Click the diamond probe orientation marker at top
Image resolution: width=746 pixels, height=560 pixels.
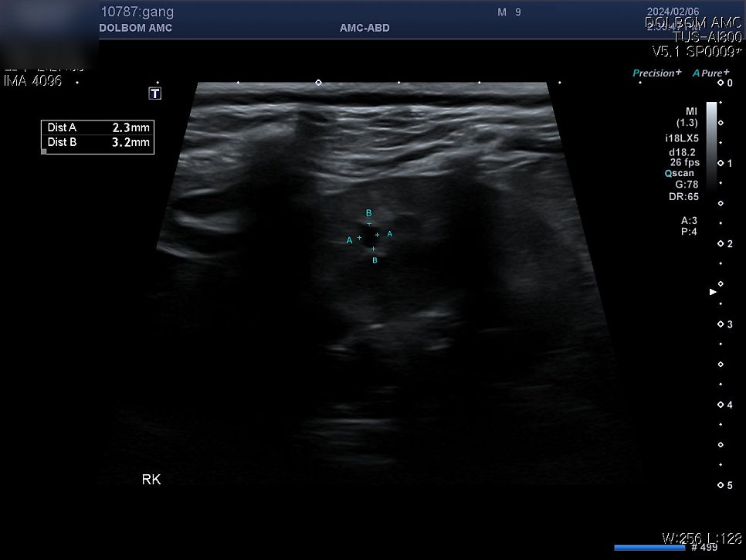click(318, 83)
